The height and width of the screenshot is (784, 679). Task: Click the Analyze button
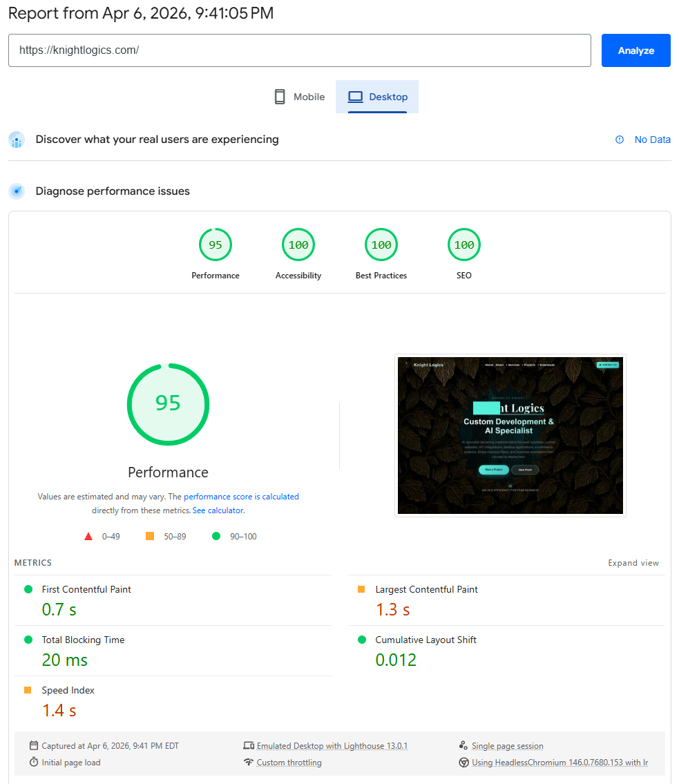click(x=635, y=50)
